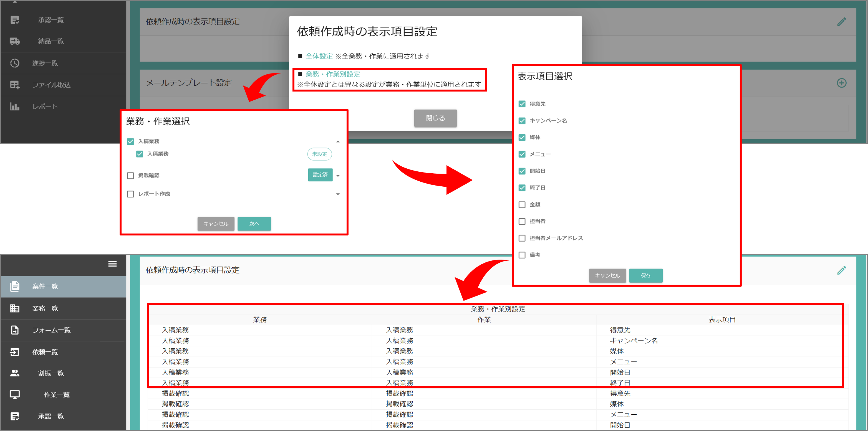Click pencil edit icon in lower settings panel
Viewport: 868px width, 431px height.
click(841, 270)
